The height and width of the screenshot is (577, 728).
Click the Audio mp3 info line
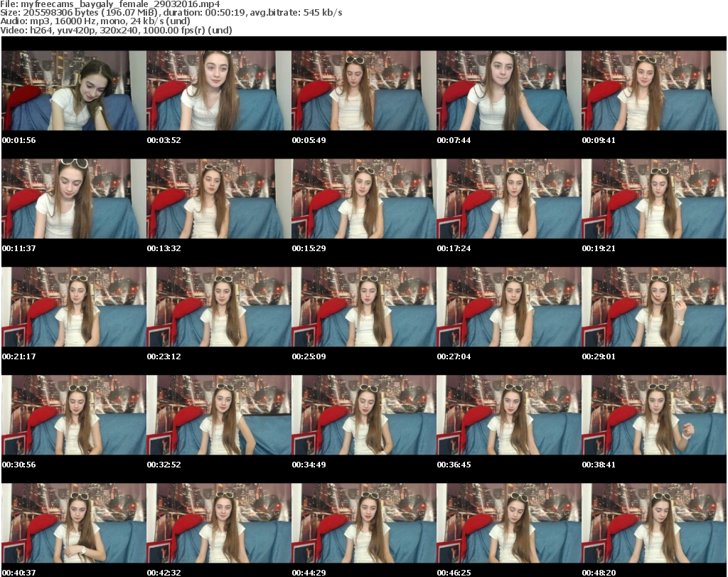pyautogui.click(x=95, y=21)
